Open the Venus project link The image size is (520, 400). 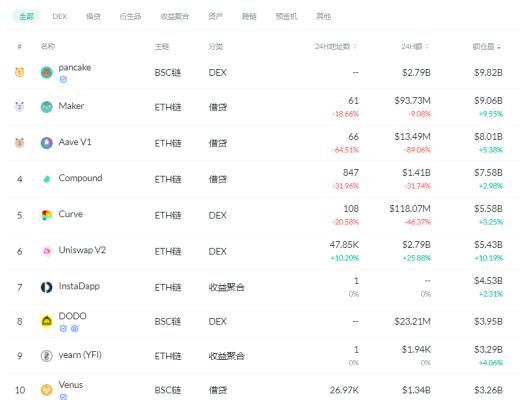(x=71, y=385)
